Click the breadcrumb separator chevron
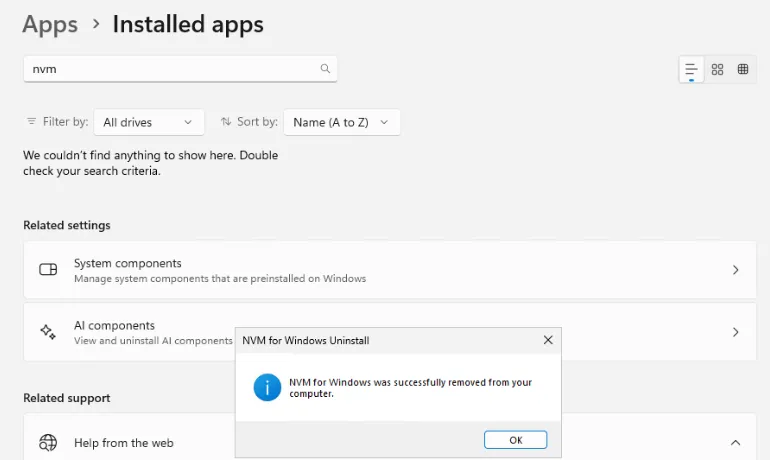The image size is (770, 460). [96, 24]
